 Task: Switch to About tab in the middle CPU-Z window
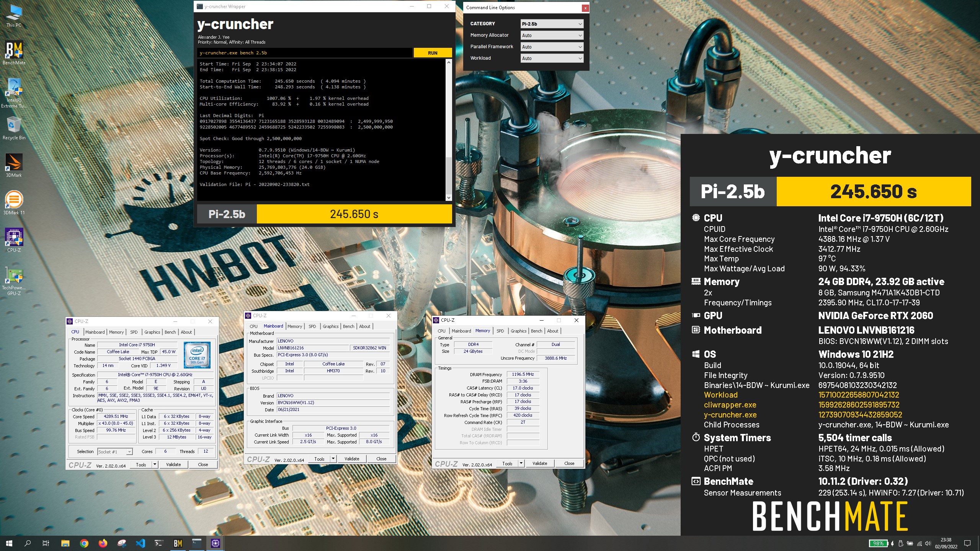pos(365,326)
